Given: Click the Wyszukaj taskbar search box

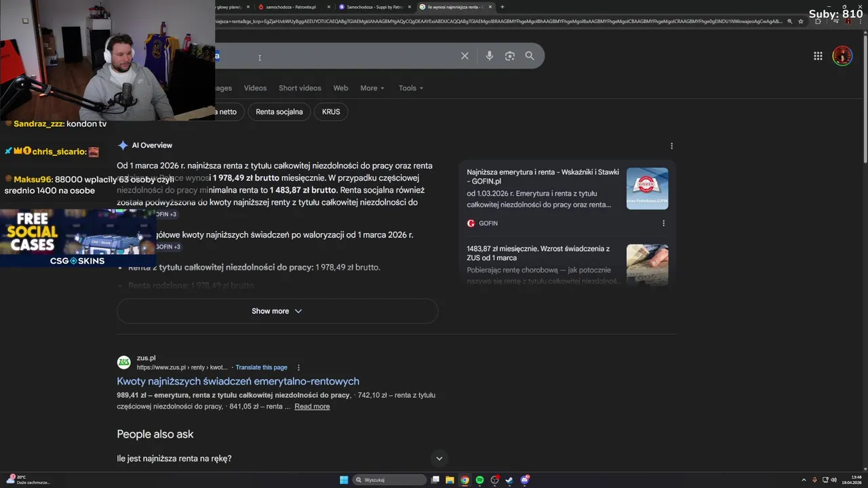Looking at the screenshot, I should click(389, 480).
